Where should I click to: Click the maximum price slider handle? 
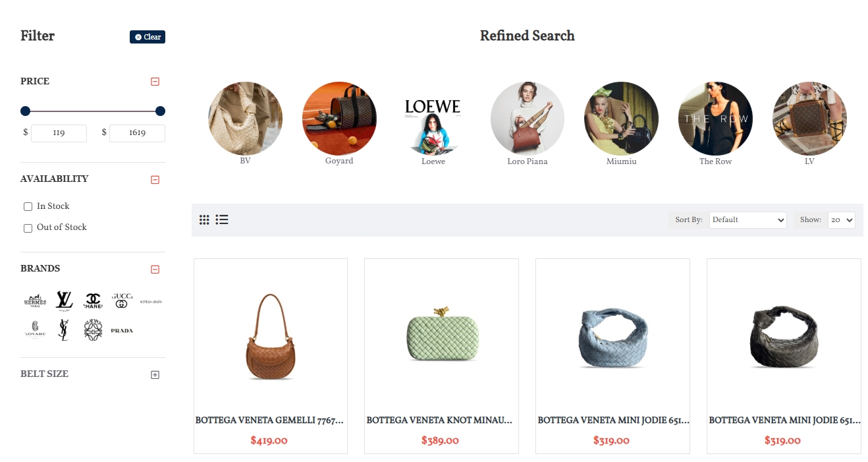pyautogui.click(x=160, y=111)
